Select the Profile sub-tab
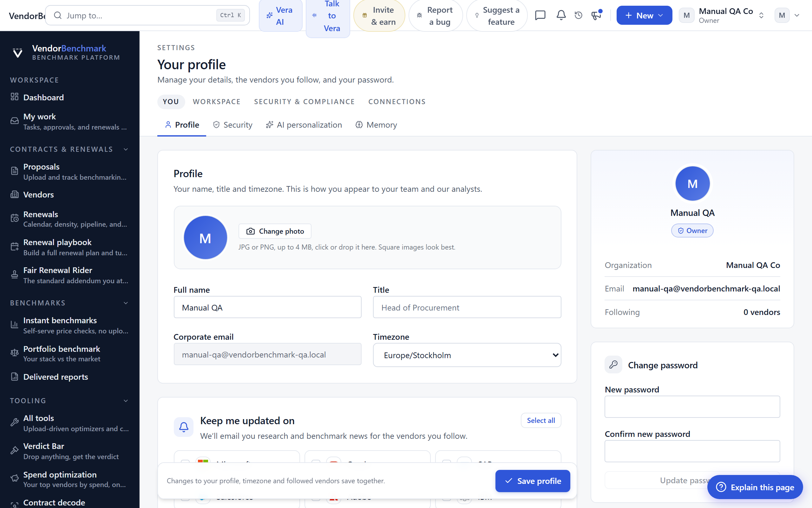 (x=181, y=125)
